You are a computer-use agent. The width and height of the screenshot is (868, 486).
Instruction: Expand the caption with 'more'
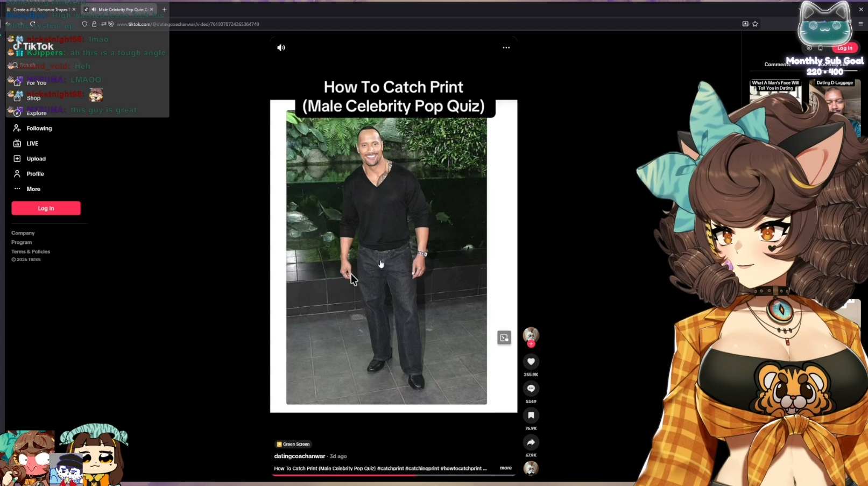point(506,468)
